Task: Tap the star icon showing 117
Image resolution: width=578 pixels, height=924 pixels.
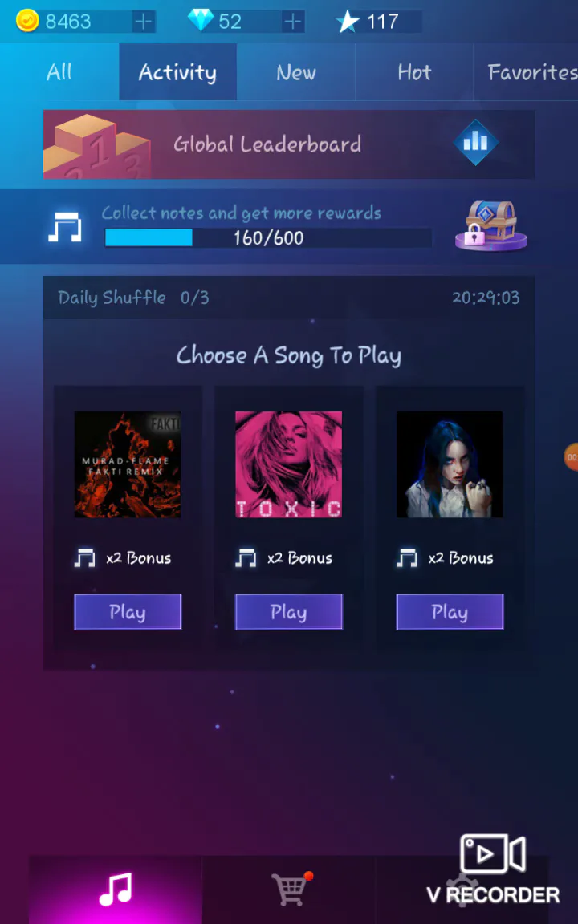Action: [x=348, y=22]
